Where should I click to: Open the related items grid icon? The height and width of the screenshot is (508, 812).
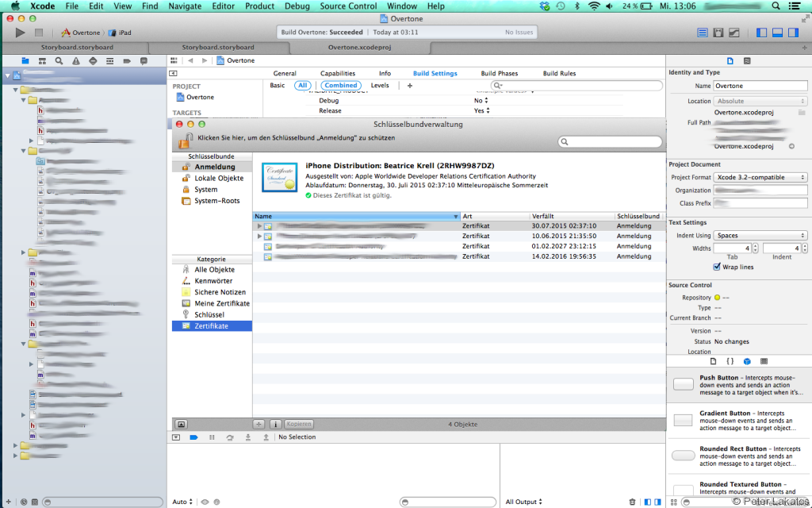click(174, 60)
